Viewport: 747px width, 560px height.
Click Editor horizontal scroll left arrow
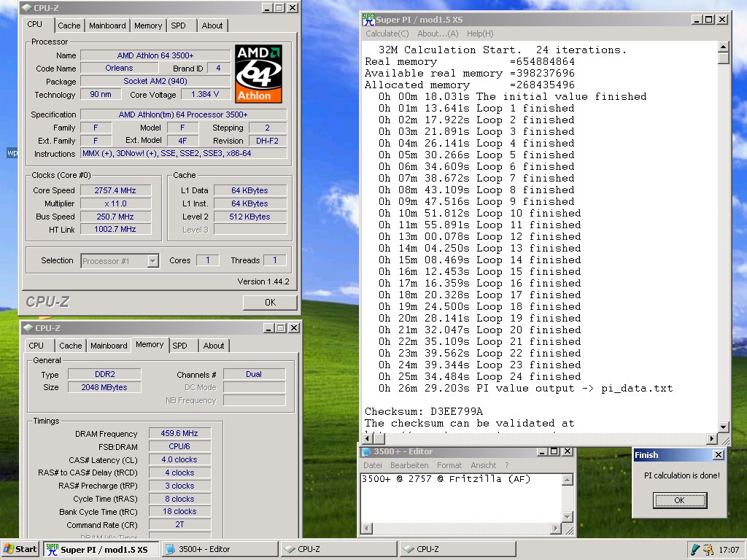(x=366, y=528)
